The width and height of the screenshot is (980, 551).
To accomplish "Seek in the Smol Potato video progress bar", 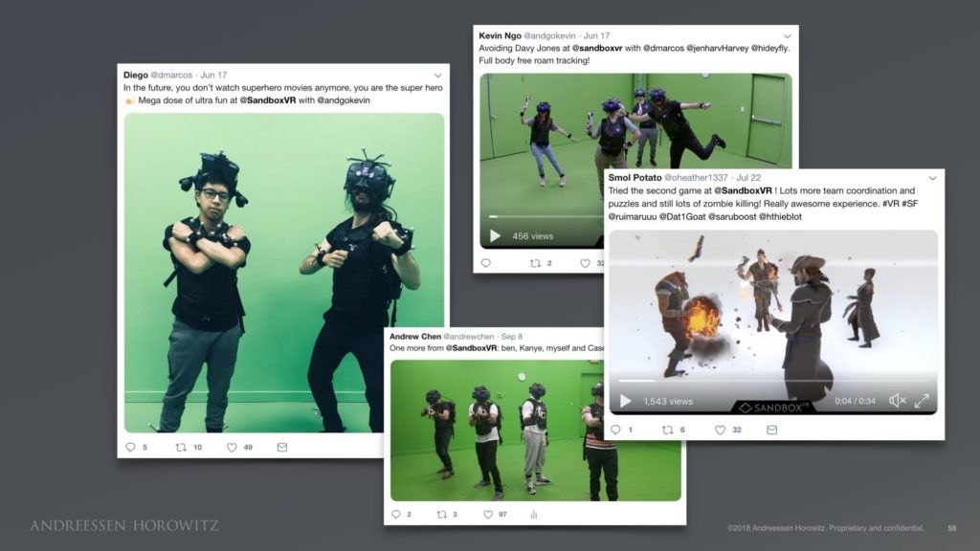I will tap(773, 380).
